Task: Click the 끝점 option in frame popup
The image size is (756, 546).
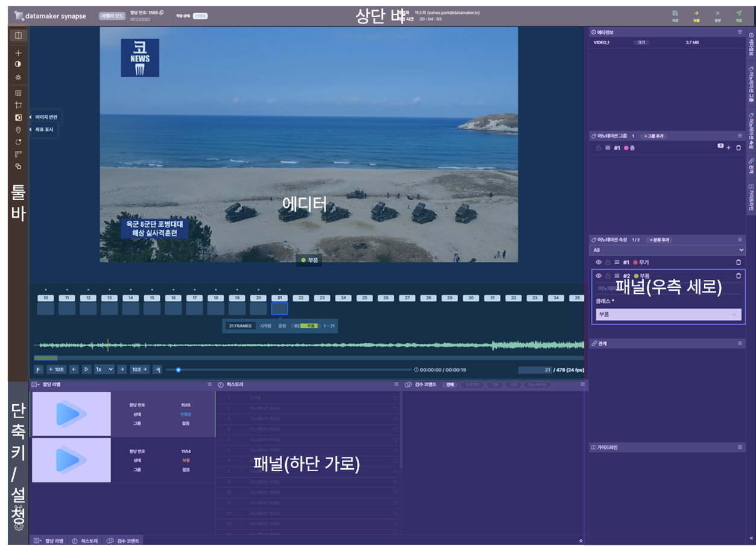Action: tap(282, 326)
